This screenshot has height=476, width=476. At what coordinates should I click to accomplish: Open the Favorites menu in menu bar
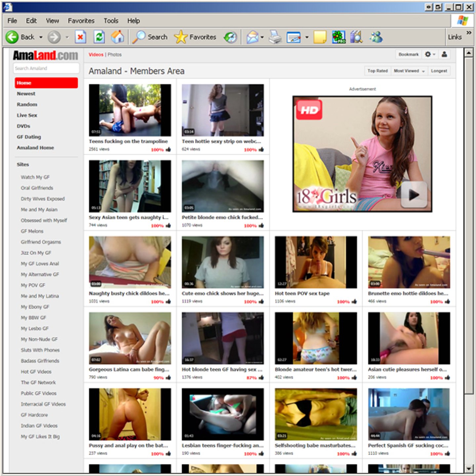81,21
